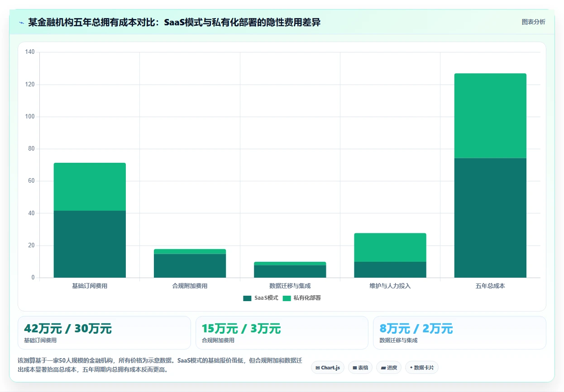Click the 合规附加费用 x-axis label
The image size is (564, 392).
click(x=190, y=286)
